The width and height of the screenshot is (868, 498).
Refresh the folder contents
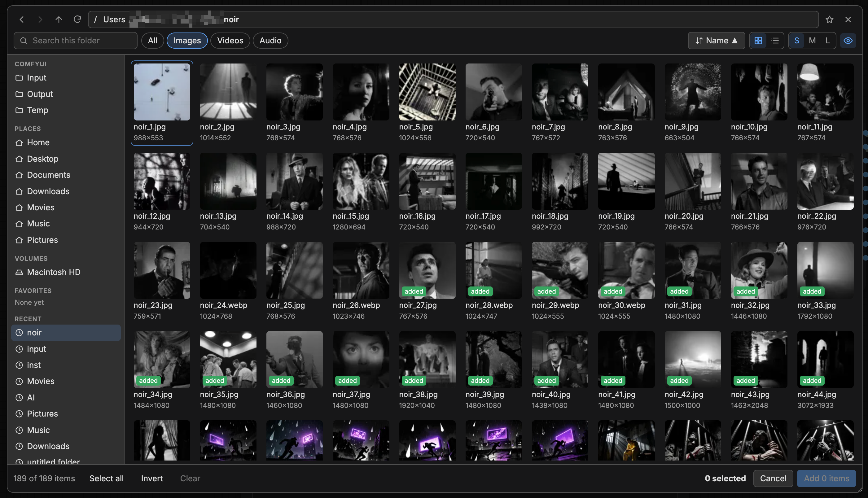77,20
